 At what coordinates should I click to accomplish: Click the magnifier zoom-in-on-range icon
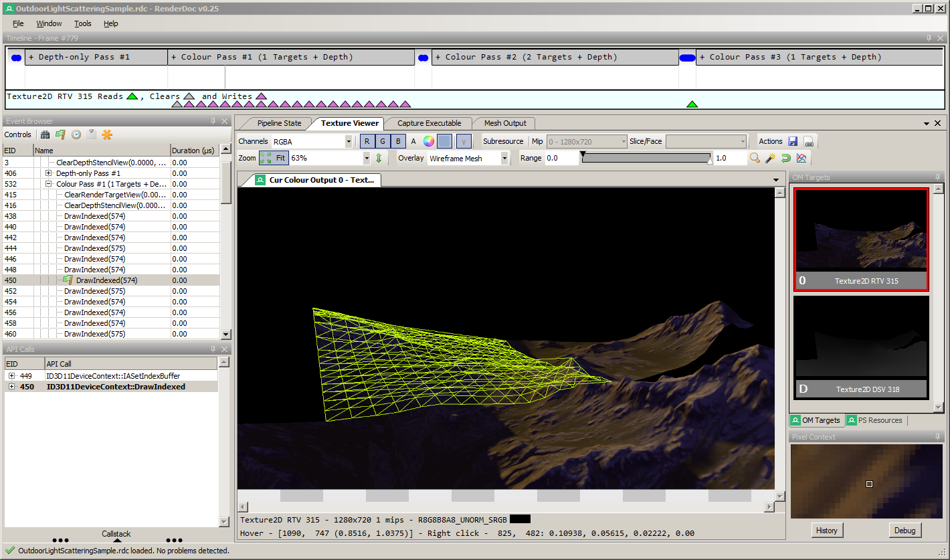(x=755, y=159)
